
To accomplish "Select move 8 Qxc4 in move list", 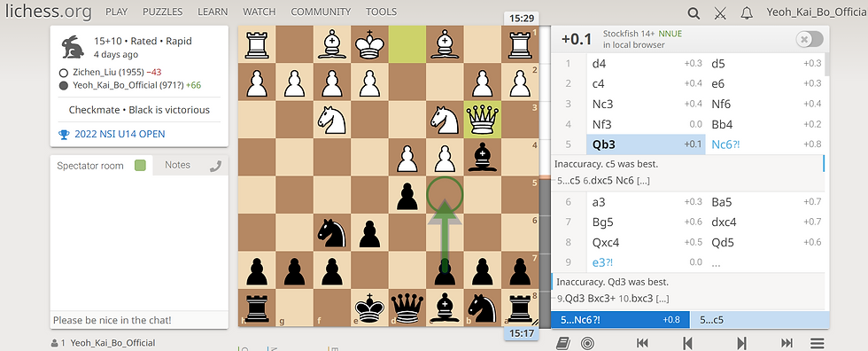I will tap(646, 243).
